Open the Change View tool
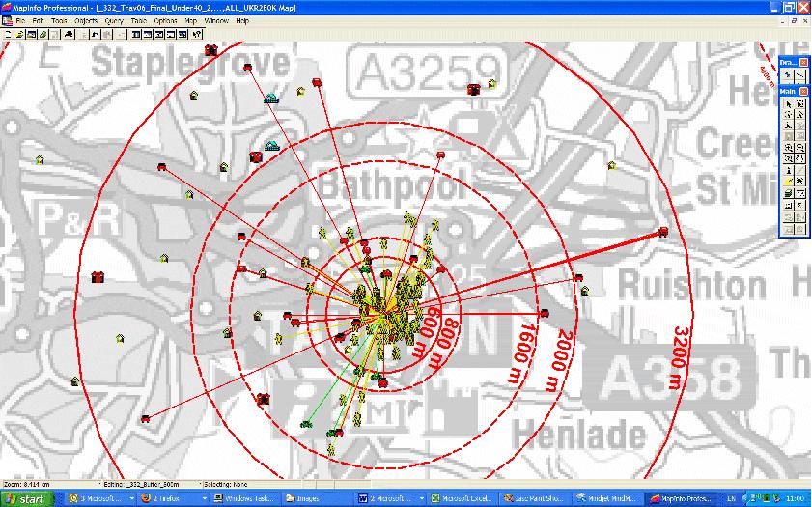The image size is (812, 507). (x=788, y=158)
